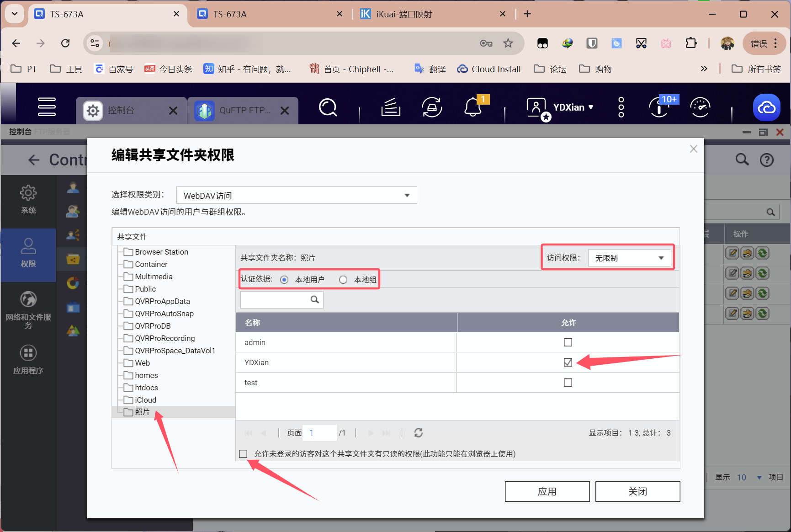Select the 本地组 radio button
791x532 pixels.
pyautogui.click(x=343, y=280)
